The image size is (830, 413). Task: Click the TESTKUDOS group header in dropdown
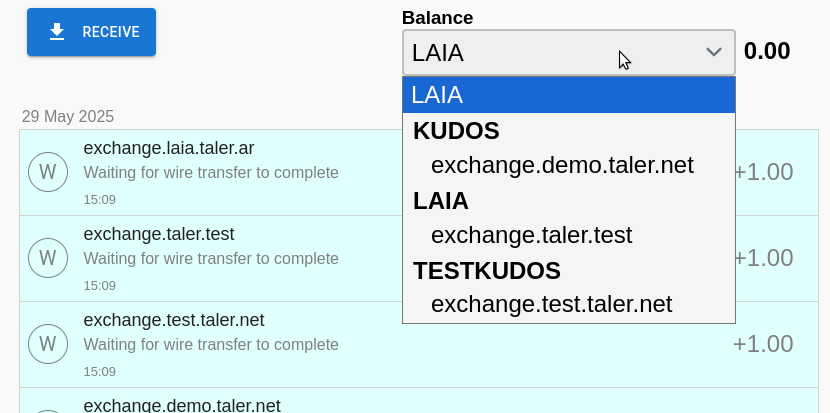(x=487, y=270)
